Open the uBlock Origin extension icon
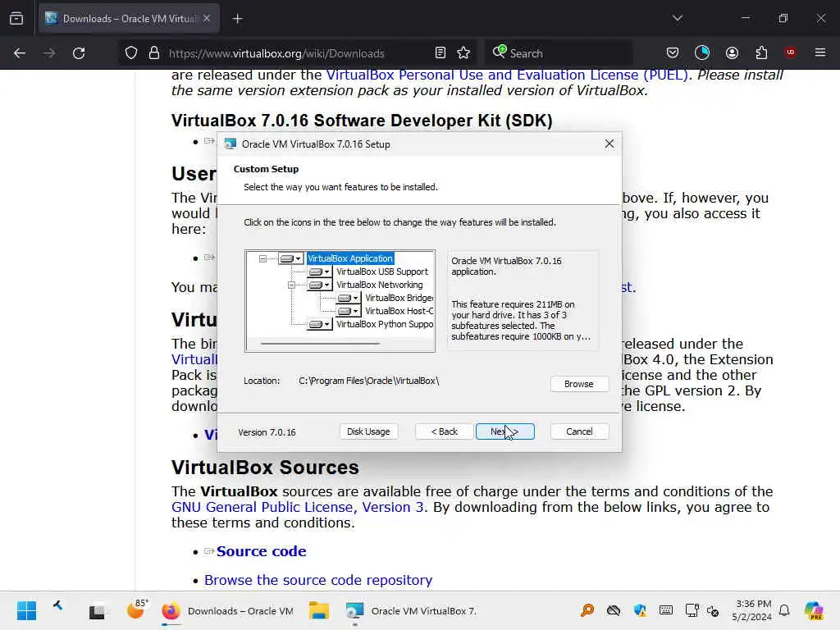 click(790, 52)
